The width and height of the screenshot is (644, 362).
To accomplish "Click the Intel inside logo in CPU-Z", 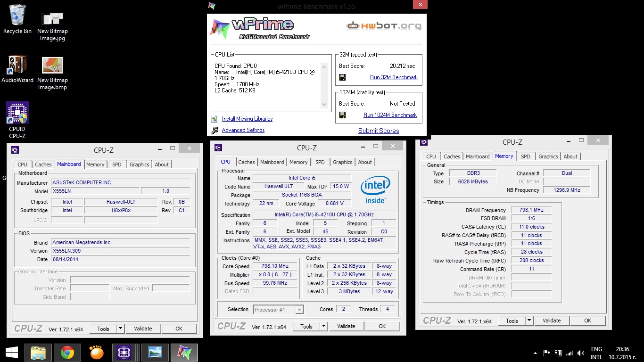I will (x=375, y=189).
